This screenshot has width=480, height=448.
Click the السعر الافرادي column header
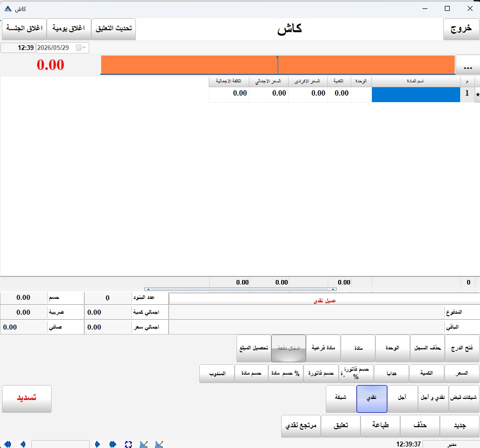(307, 81)
